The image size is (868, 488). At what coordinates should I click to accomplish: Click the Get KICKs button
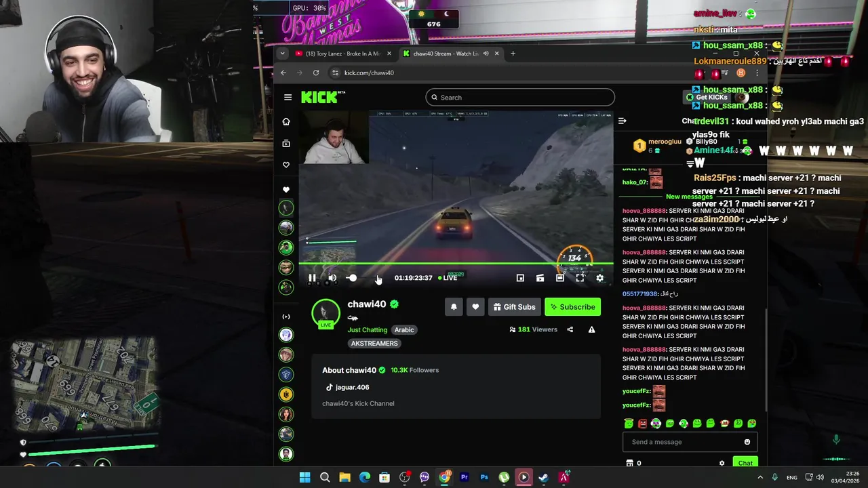[x=707, y=98]
